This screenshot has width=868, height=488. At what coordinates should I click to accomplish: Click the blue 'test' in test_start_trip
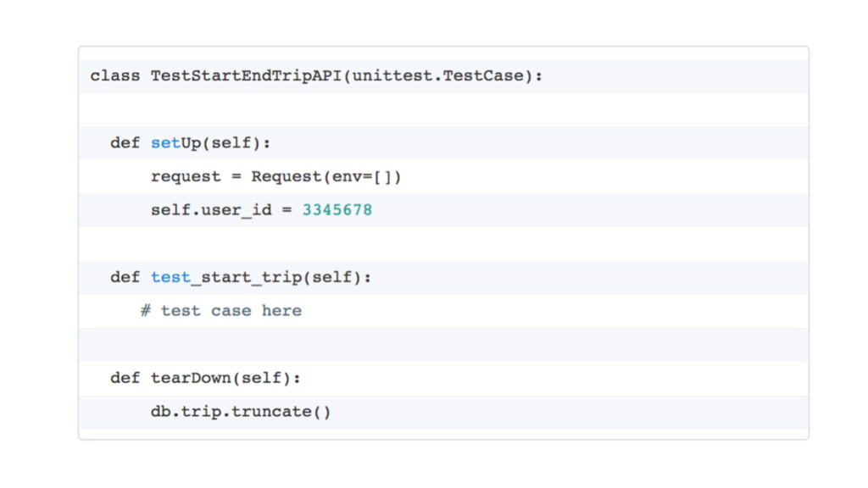[x=170, y=277]
